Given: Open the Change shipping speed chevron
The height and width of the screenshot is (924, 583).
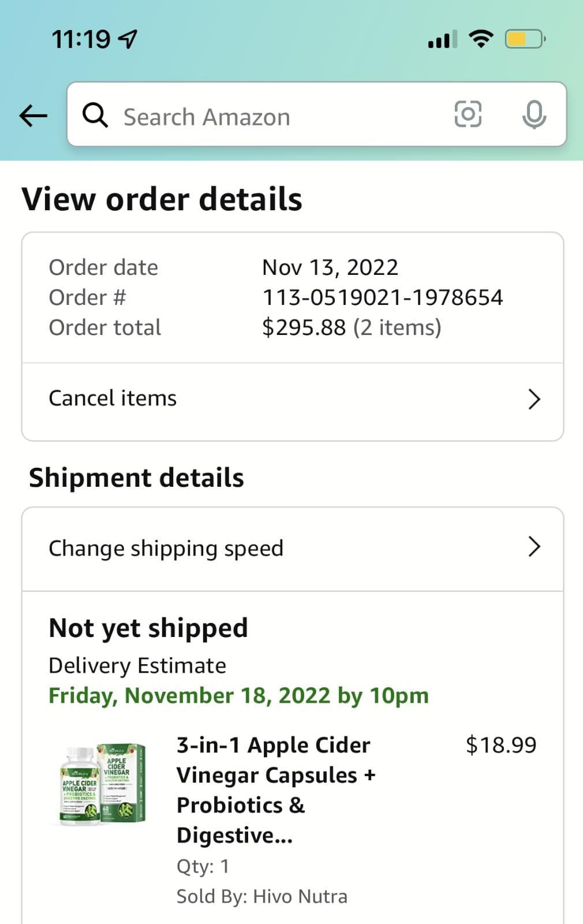Looking at the screenshot, I should (x=534, y=546).
